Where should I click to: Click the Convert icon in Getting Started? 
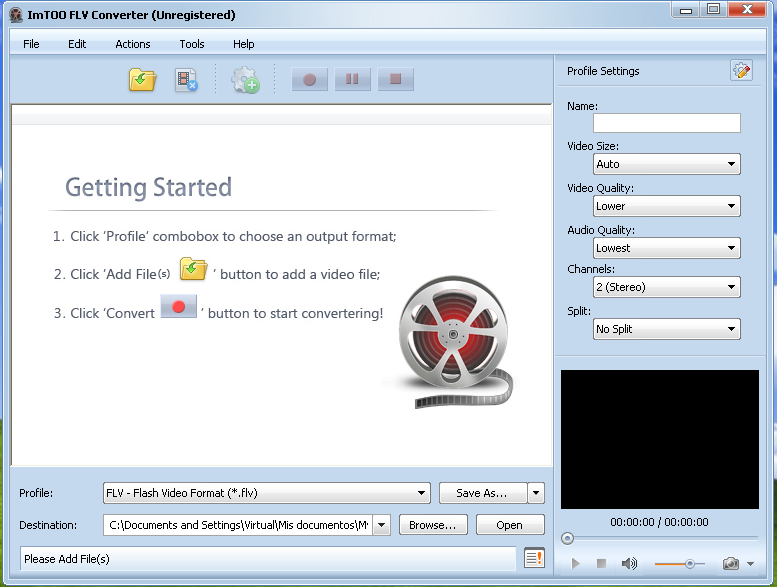tap(178, 307)
